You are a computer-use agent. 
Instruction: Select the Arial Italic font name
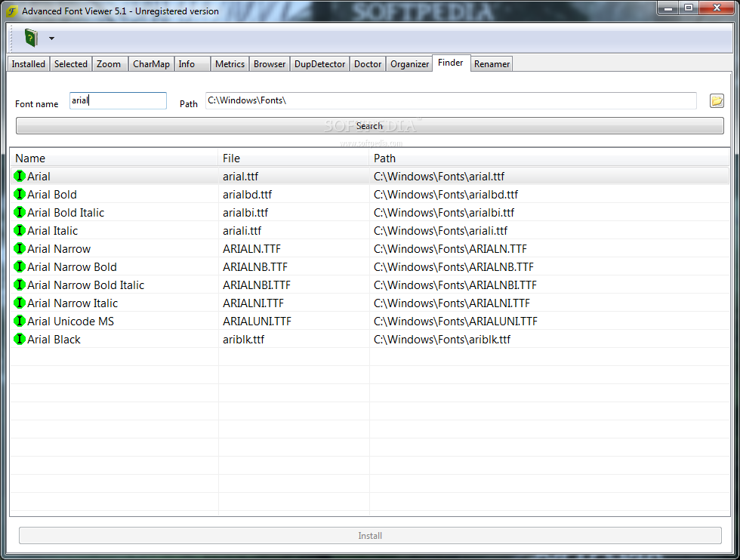click(52, 231)
